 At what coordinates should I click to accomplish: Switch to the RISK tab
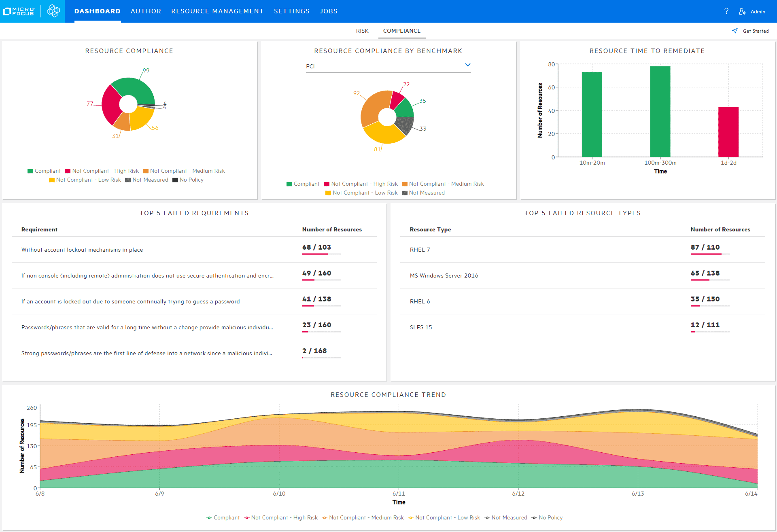point(362,31)
